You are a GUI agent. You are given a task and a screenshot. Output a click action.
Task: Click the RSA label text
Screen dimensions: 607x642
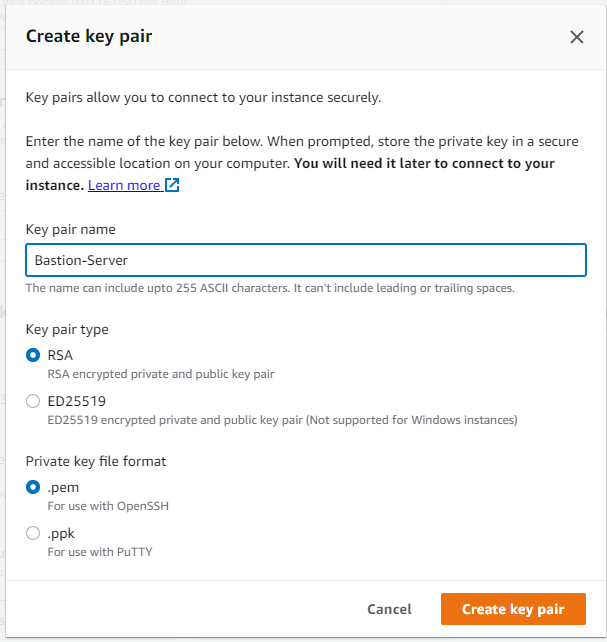(x=60, y=355)
